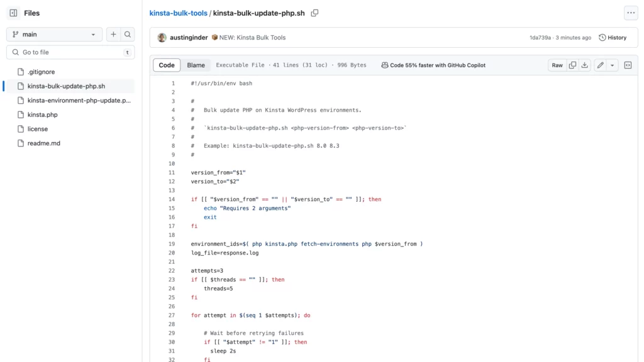Copy file path next to filename

pos(314,13)
